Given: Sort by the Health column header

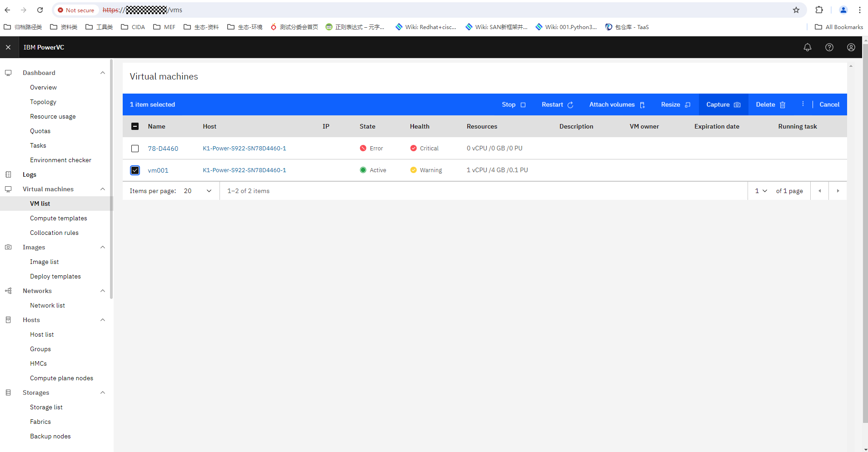Looking at the screenshot, I should [x=419, y=126].
